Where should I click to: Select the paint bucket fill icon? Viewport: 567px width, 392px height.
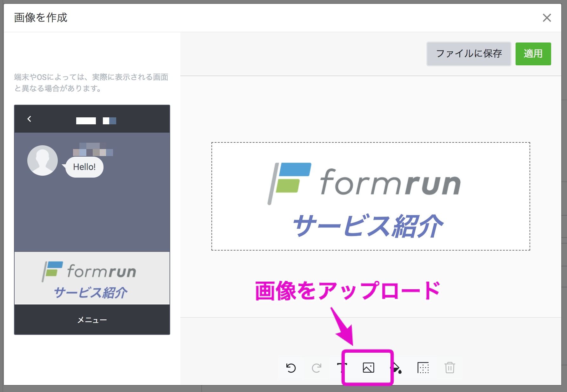[x=396, y=368]
